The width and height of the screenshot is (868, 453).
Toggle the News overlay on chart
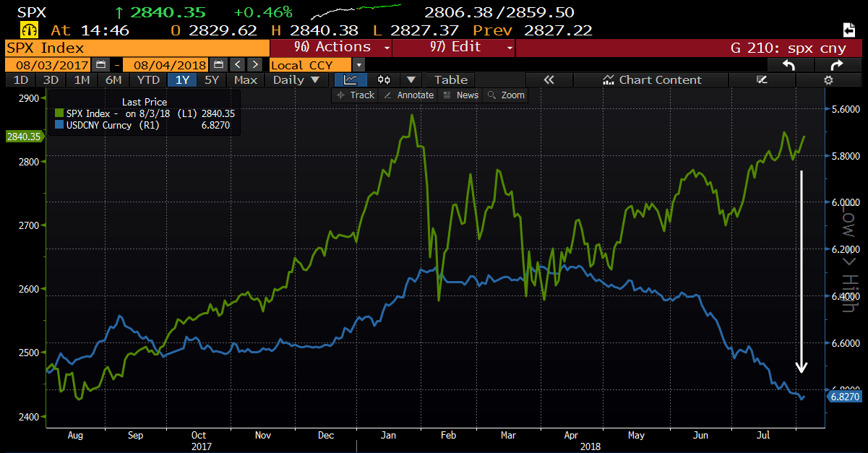click(x=460, y=95)
